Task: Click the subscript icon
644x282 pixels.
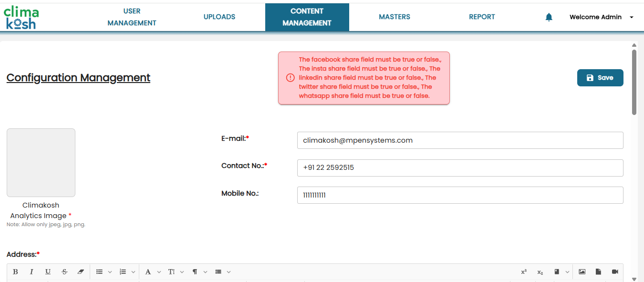Action: 540,272
